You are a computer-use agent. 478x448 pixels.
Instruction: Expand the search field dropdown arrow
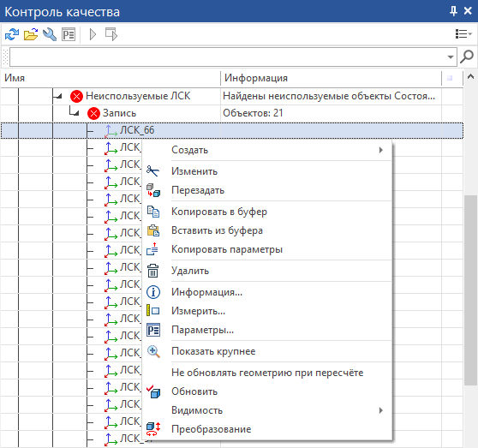coord(451,57)
